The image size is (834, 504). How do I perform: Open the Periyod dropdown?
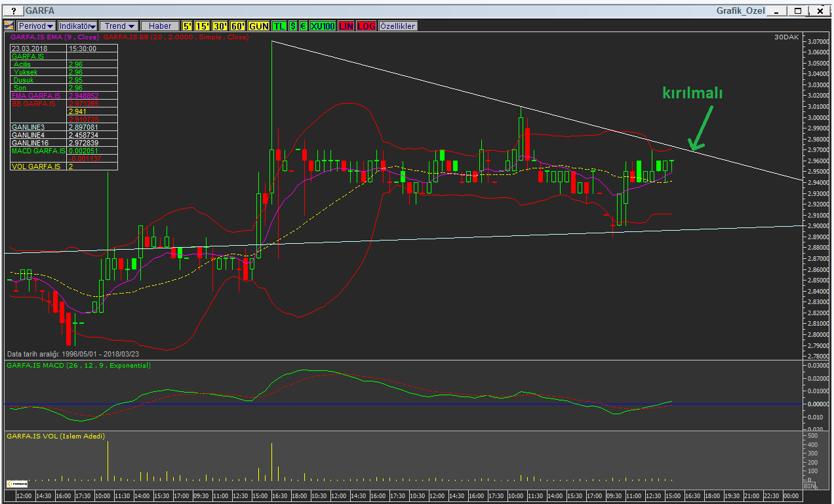tap(36, 26)
